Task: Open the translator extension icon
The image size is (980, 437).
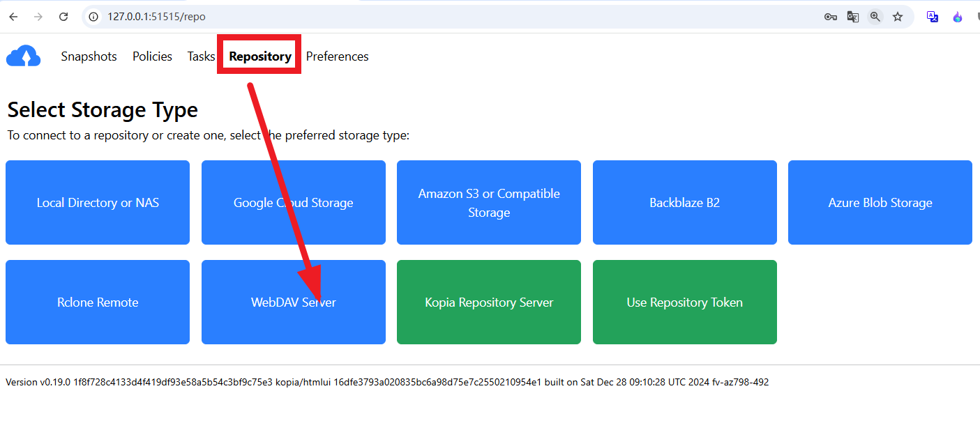Action: click(933, 17)
